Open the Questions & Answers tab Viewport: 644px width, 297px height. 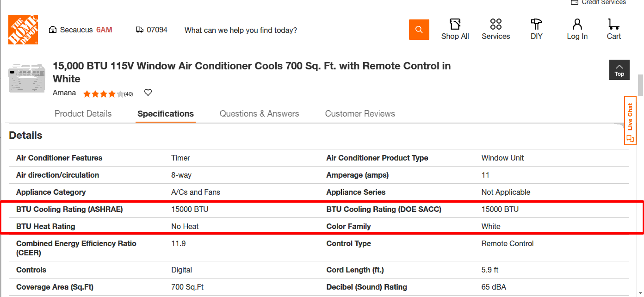(x=259, y=114)
